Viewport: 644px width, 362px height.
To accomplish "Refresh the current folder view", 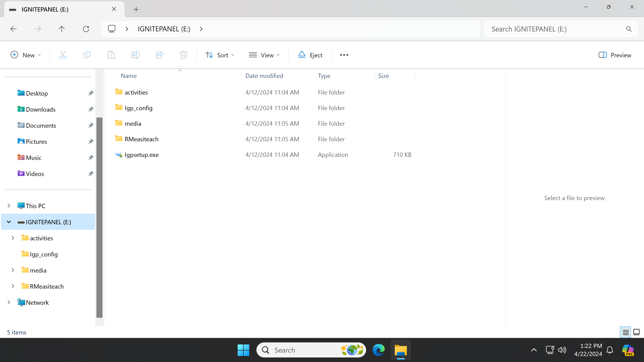I will pyautogui.click(x=86, y=29).
